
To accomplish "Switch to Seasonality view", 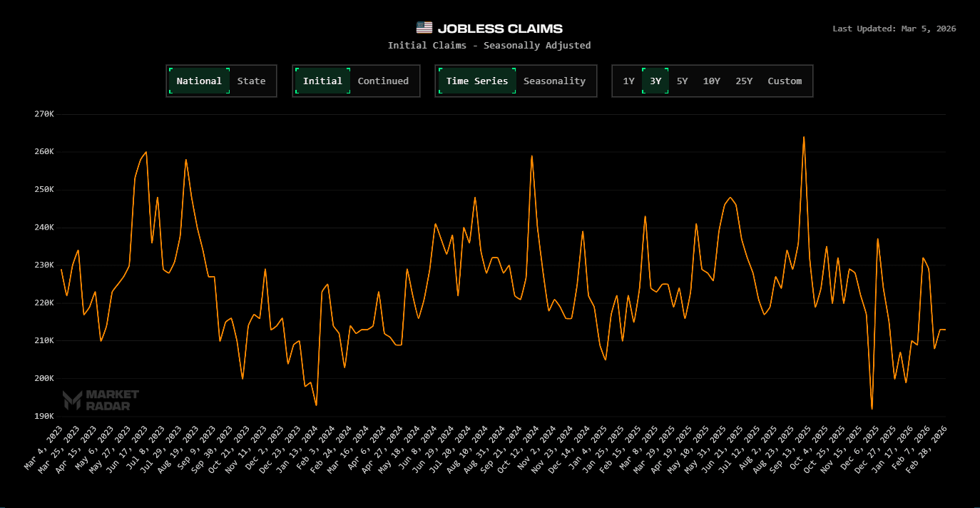I will click(554, 81).
